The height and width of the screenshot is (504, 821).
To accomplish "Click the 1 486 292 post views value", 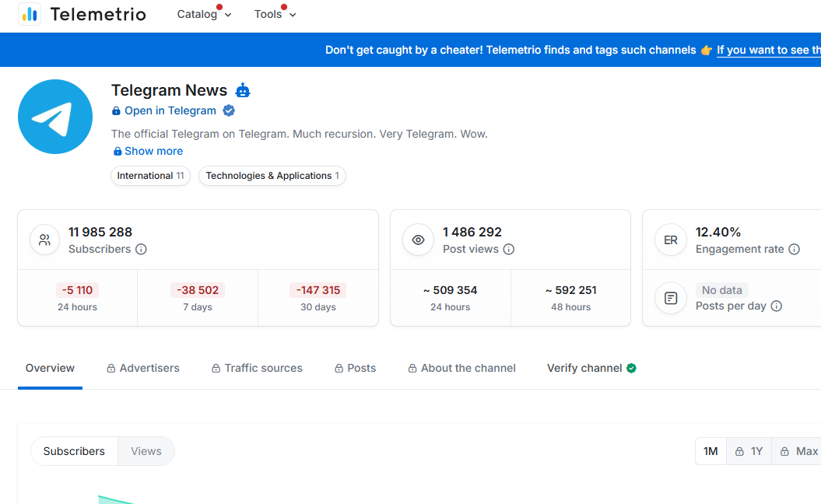I will click(472, 232).
